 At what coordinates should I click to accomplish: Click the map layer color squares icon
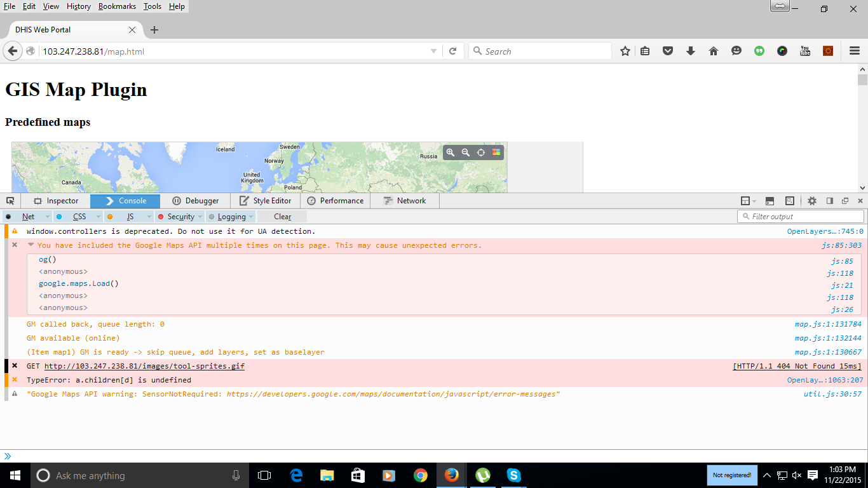[496, 152]
